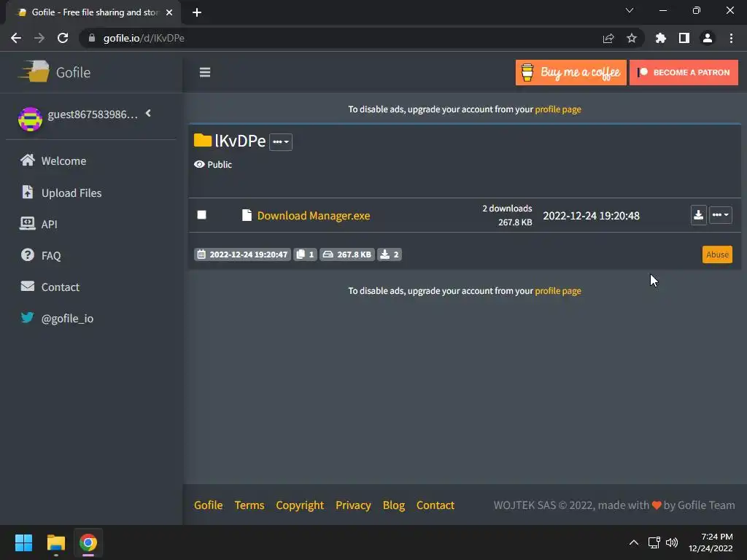The image size is (747, 560).
Task: Open lKvDPe folder options dropdown
Action: 281,141
